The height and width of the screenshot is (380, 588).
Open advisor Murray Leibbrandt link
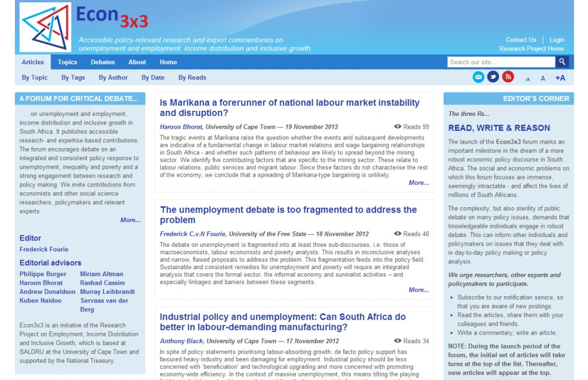[x=107, y=292]
